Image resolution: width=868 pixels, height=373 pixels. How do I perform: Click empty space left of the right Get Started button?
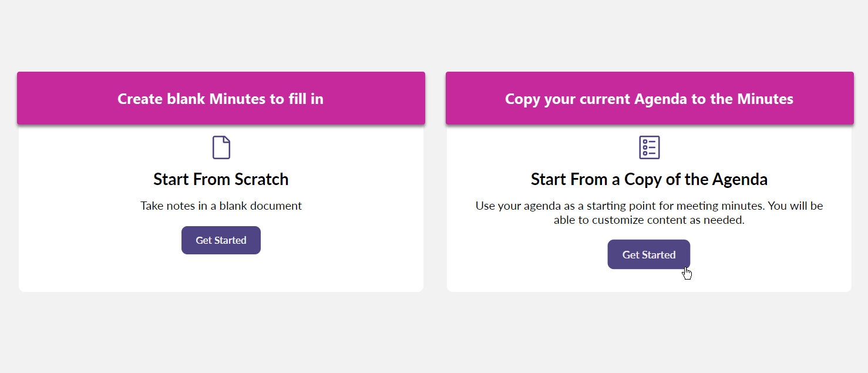tap(529, 255)
